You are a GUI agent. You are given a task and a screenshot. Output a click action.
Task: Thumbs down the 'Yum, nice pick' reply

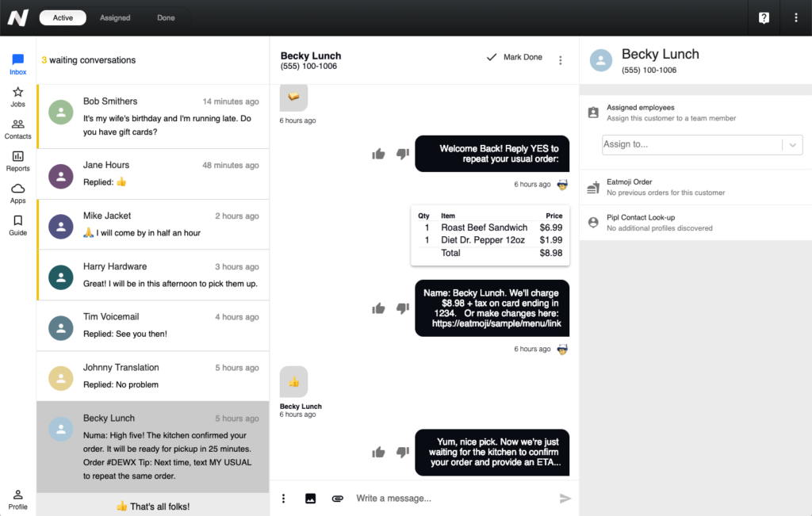(x=402, y=452)
